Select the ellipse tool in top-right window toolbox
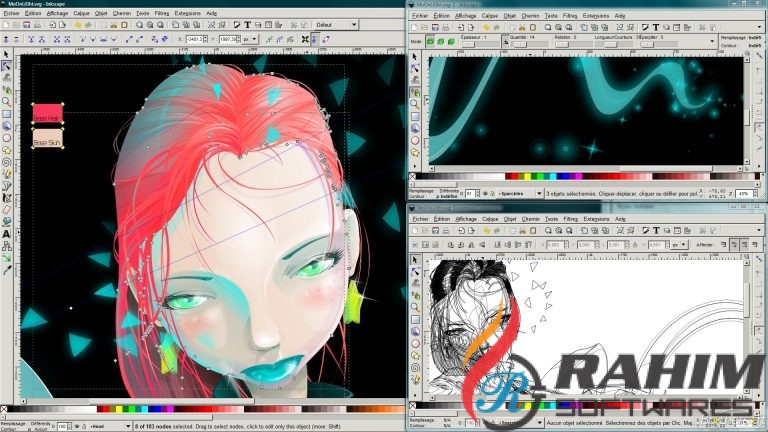This screenshot has width=768, height=432. tap(415, 140)
